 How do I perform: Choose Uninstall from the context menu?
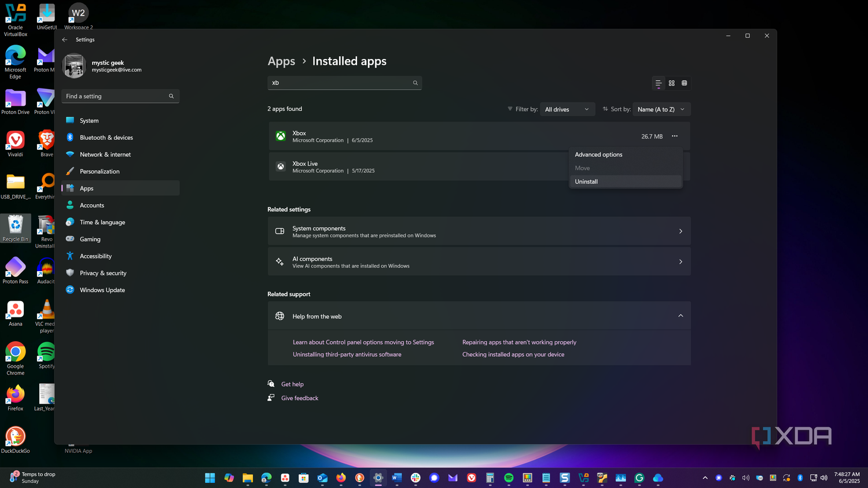(626, 182)
